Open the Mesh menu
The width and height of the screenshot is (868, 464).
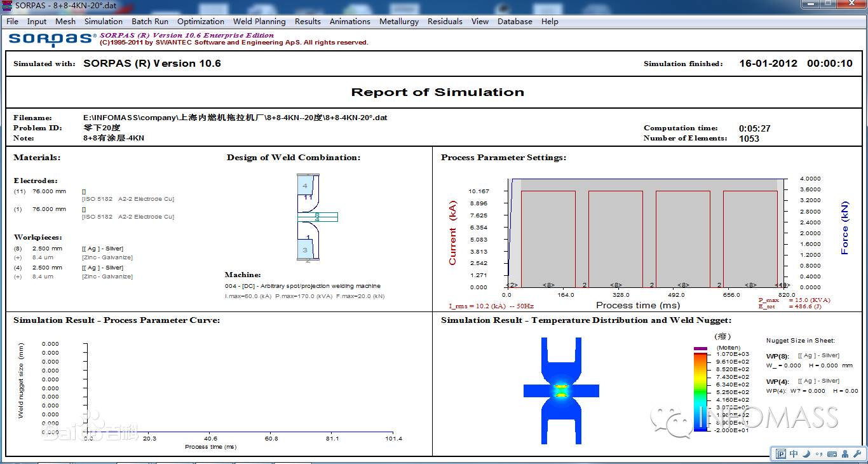click(x=65, y=21)
